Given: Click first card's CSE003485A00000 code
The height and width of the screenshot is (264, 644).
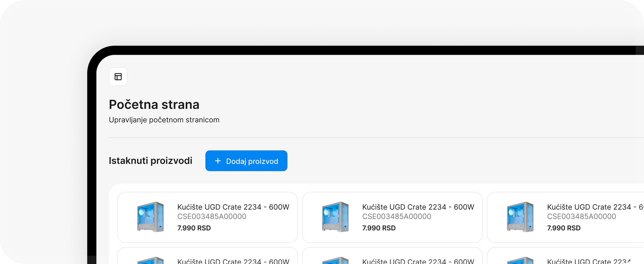Looking at the screenshot, I should point(212,216).
